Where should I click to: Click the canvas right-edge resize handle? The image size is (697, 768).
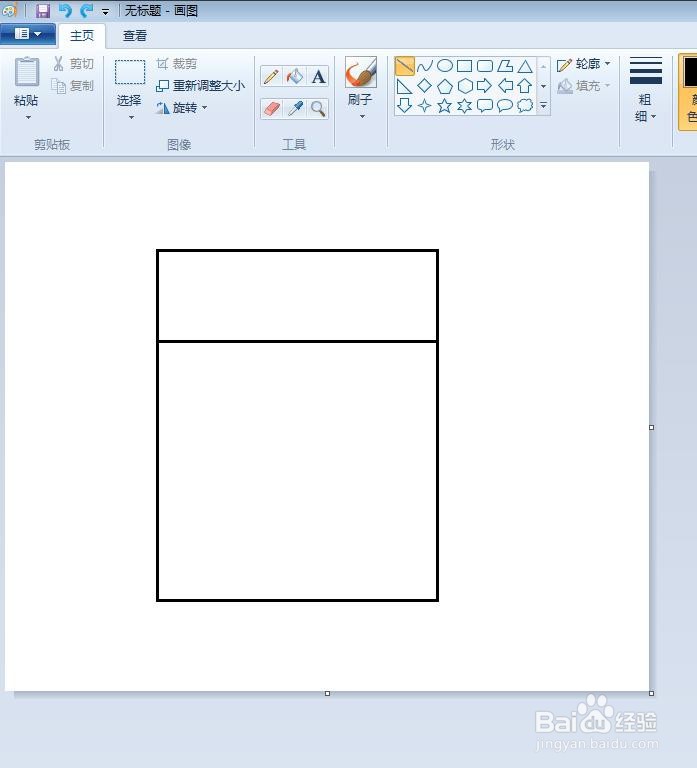tap(651, 428)
